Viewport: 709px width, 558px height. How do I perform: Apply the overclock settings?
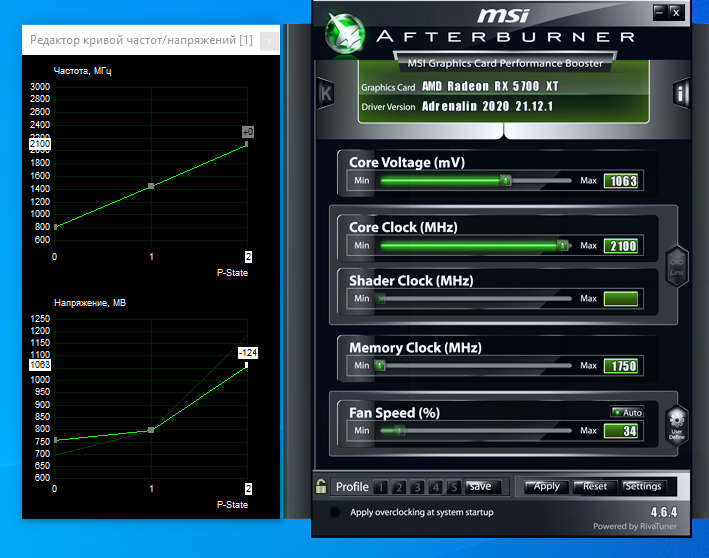point(546,487)
